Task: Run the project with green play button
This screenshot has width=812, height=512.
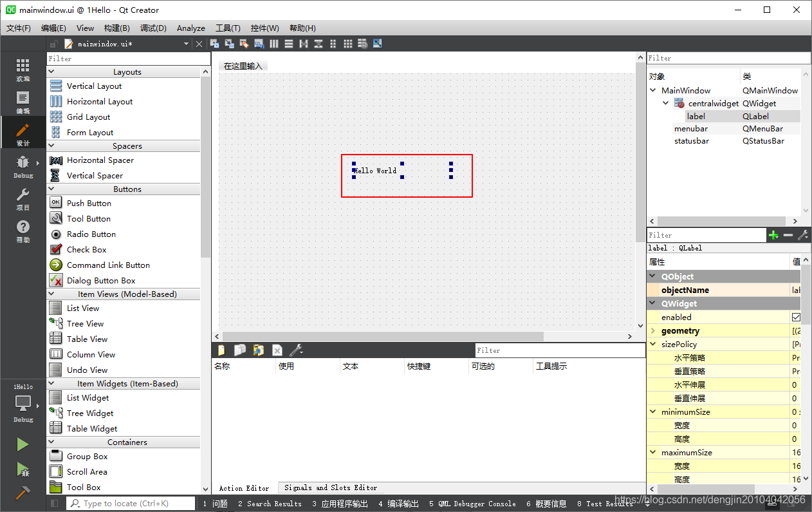Action: (x=23, y=444)
